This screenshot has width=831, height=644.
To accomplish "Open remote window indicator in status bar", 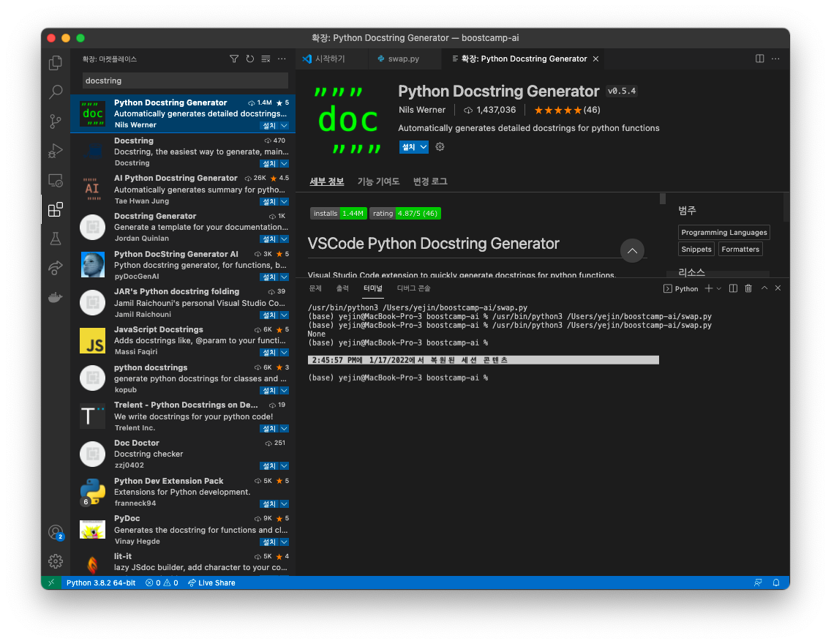I will tap(51, 583).
